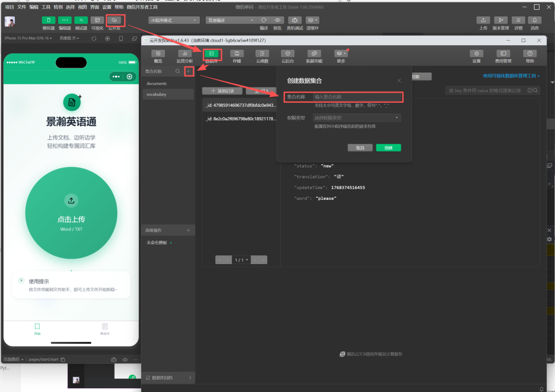Toggle the 可视化 visual panel button
The width and height of the screenshot is (555, 392).
pyautogui.click(x=97, y=21)
